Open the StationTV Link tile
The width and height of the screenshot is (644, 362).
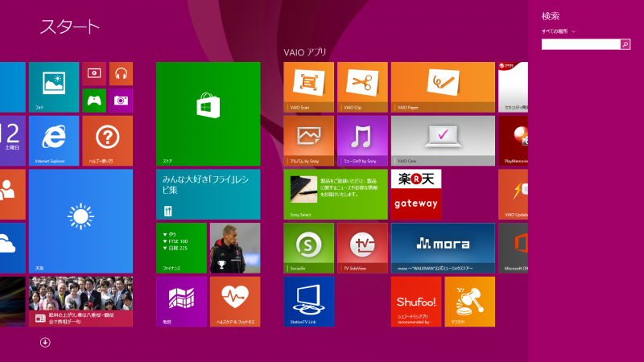coord(309,302)
